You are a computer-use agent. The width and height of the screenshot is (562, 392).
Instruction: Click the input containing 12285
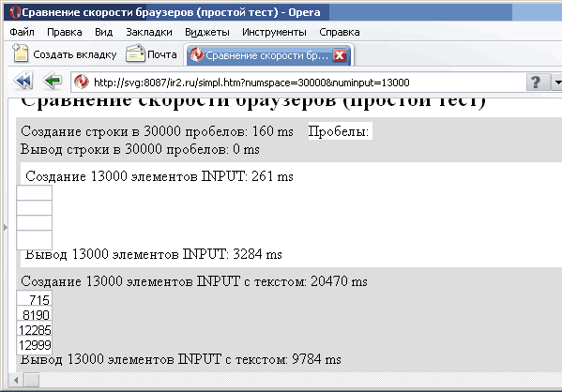35,328
